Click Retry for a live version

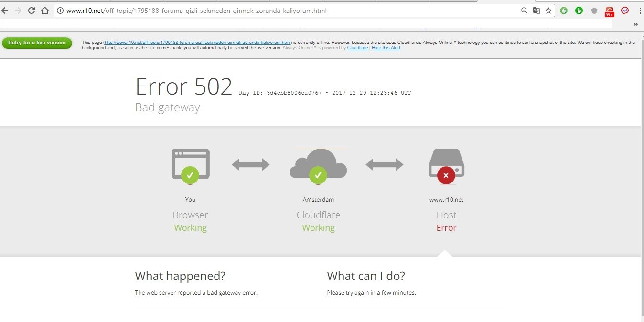point(37,43)
